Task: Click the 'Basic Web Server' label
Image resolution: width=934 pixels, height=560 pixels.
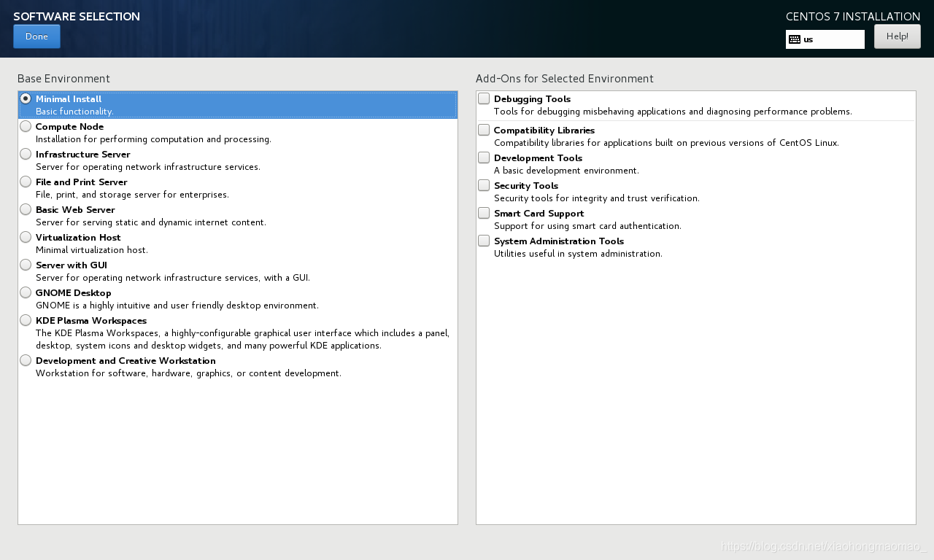Action: coord(75,210)
